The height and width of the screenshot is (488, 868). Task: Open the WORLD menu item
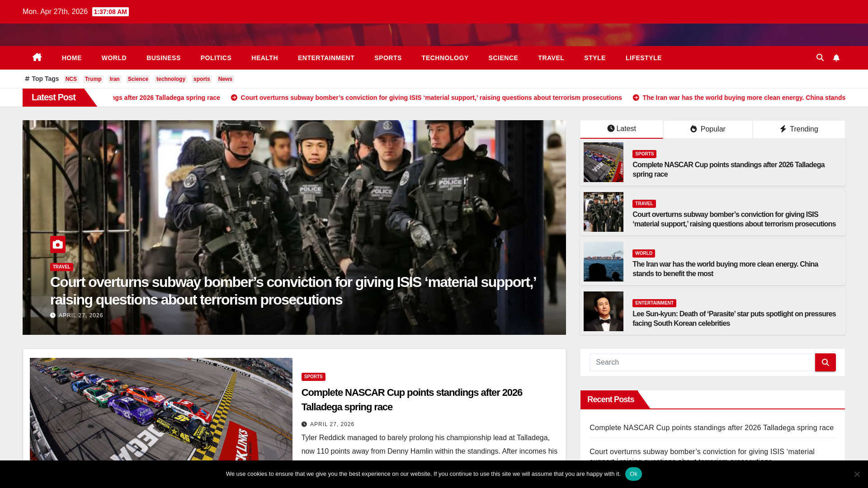[x=114, y=58]
